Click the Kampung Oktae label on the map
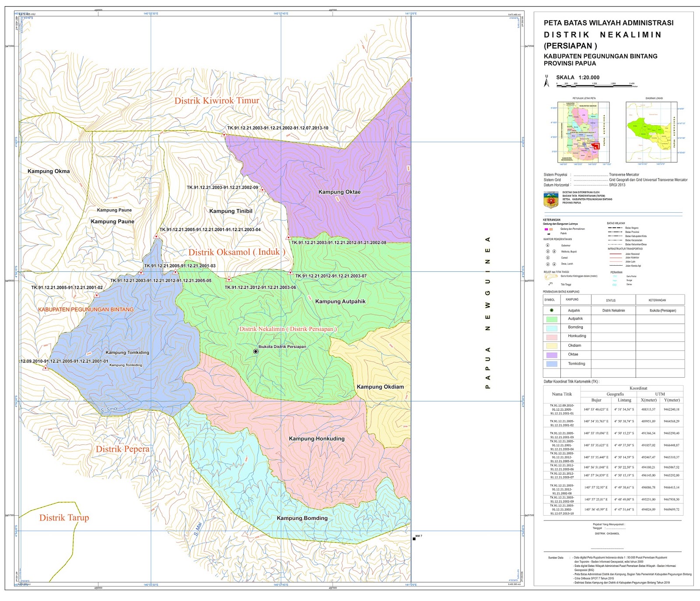 pyautogui.click(x=339, y=192)
